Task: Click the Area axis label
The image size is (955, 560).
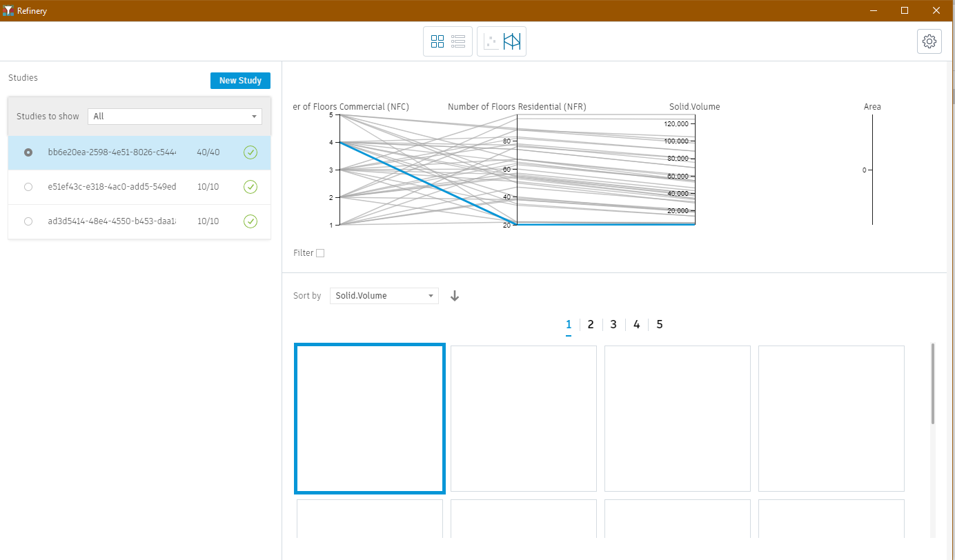Action: click(x=872, y=107)
